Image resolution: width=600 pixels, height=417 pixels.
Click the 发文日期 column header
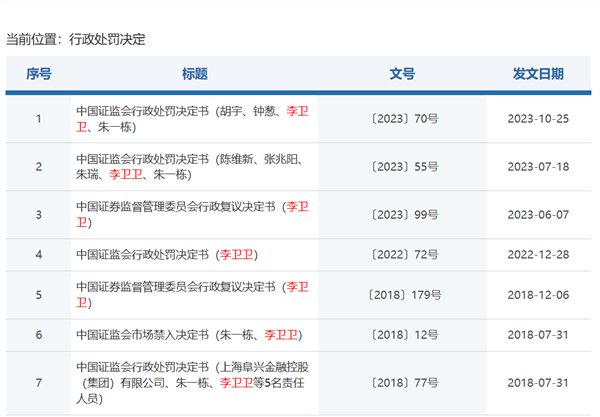(x=538, y=74)
